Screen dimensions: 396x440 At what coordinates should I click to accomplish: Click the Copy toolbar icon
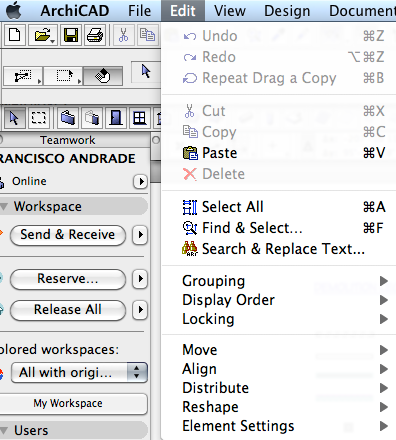[x=147, y=35]
